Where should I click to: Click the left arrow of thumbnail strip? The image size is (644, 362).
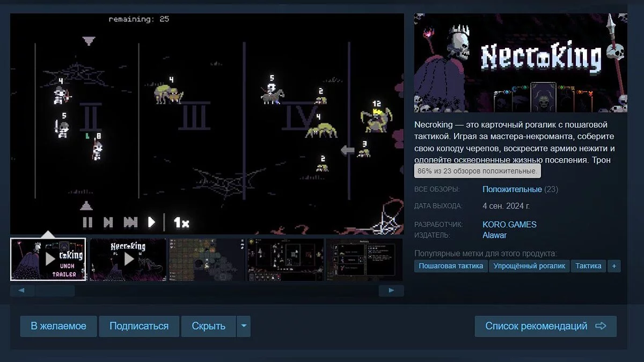[x=22, y=291]
